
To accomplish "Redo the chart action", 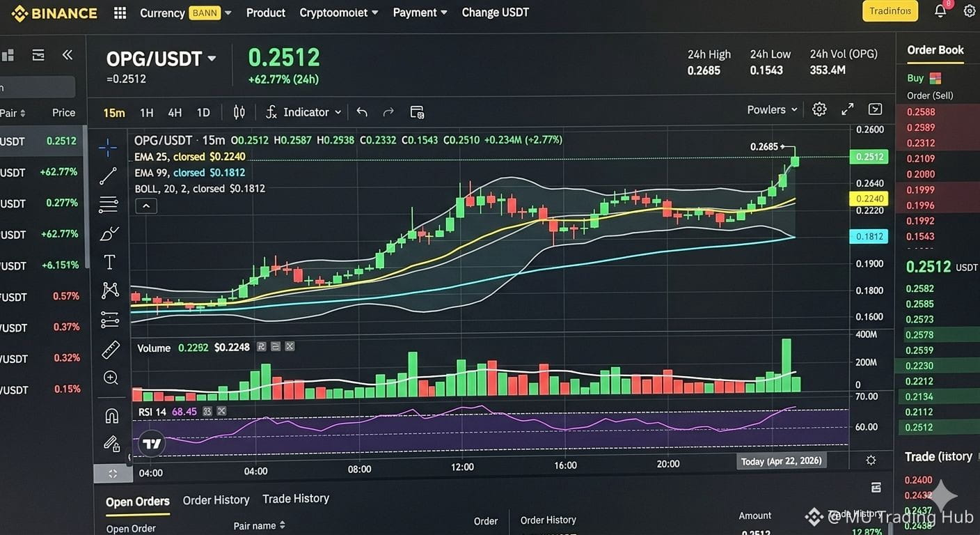I will pos(388,111).
